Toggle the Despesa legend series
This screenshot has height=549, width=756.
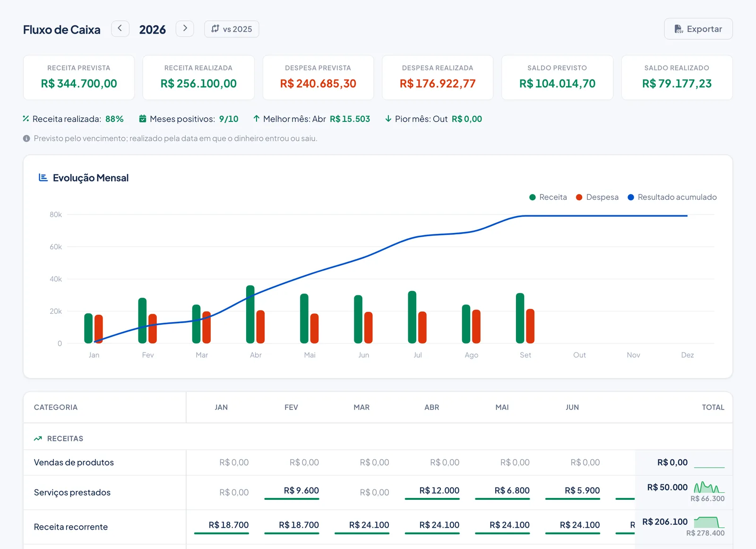click(597, 197)
